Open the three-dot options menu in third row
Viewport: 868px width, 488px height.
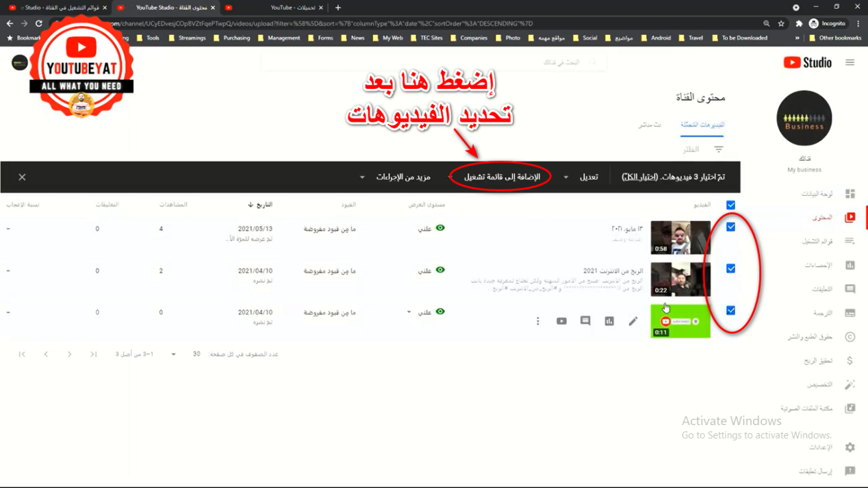(x=538, y=321)
